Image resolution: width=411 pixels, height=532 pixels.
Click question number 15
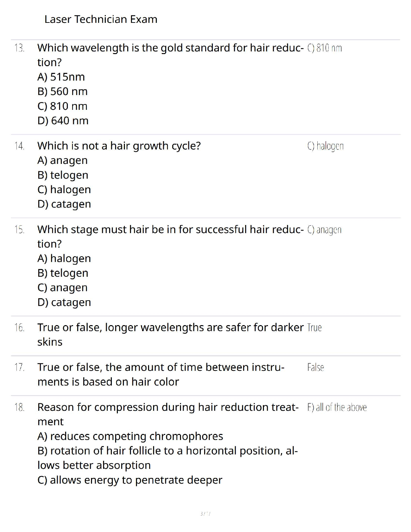(x=19, y=230)
